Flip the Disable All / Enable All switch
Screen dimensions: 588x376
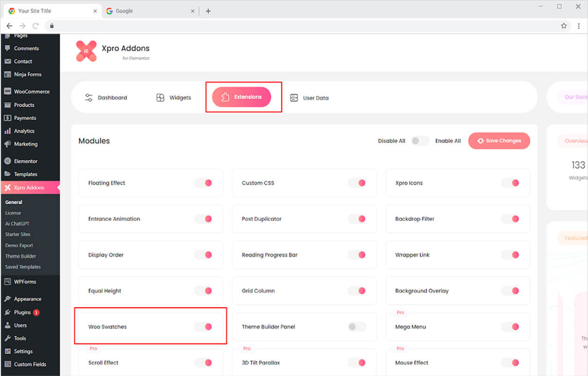click(x=420, y=141)
